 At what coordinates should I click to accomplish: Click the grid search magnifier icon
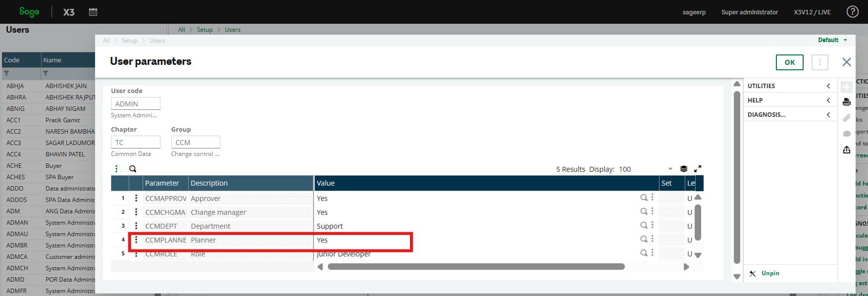point(133,169)
